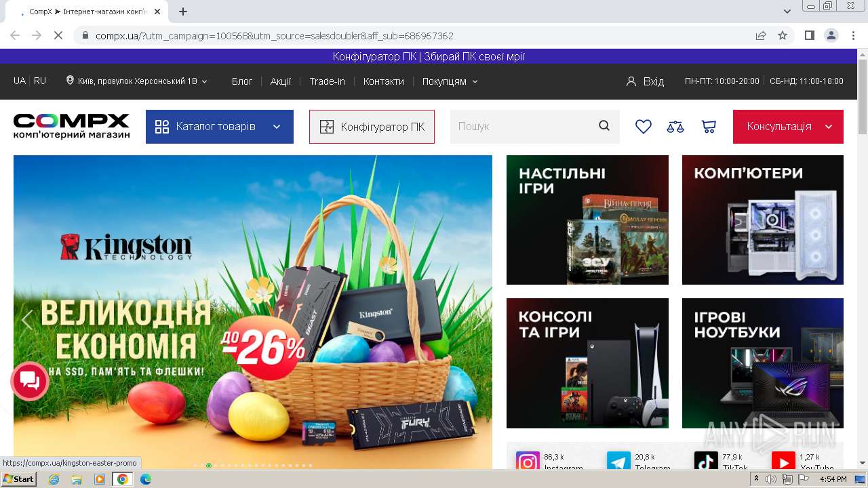Expand the Київ store address selector

point(137,81)
